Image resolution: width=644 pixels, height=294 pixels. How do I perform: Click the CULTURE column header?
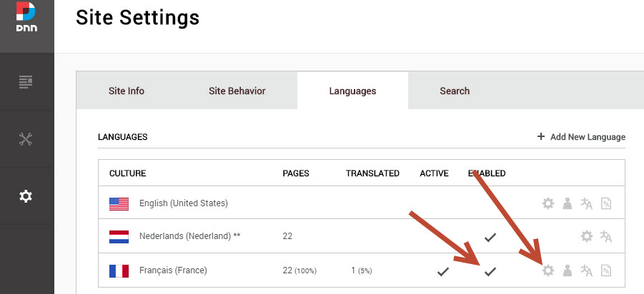(128, 173)
